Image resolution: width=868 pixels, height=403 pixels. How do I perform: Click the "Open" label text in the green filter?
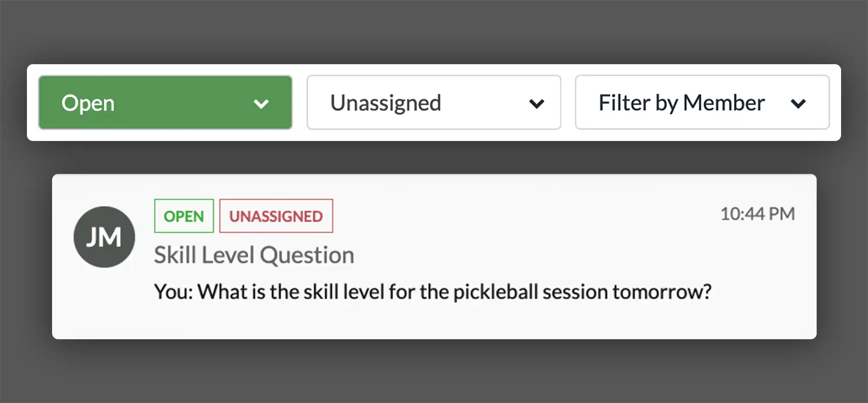pyautogui.click(x=88, y=103)
